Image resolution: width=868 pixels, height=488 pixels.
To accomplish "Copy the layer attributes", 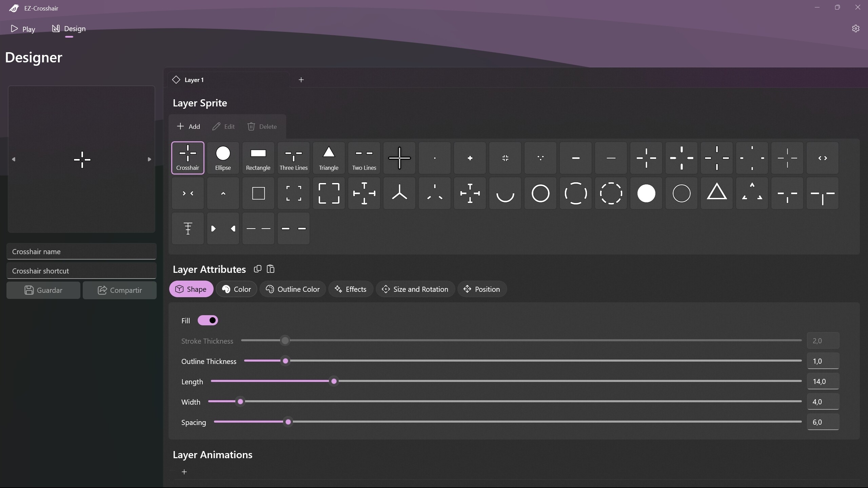I will pyautogui.click(x=257, y=269).
